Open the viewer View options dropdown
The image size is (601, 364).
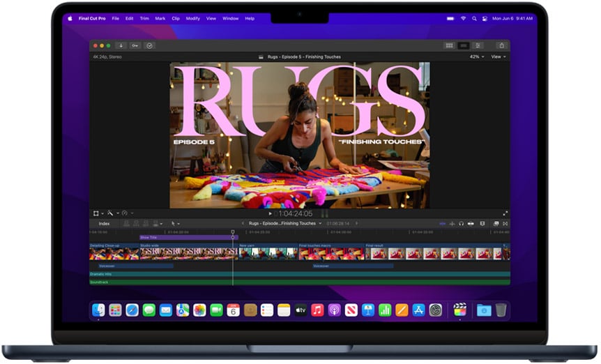pos(499,56)
